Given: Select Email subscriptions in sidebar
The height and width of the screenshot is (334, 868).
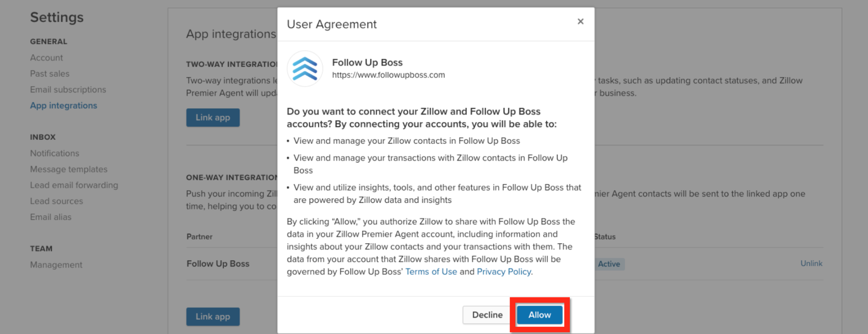Looking at the screenshot, I should 68,89.
